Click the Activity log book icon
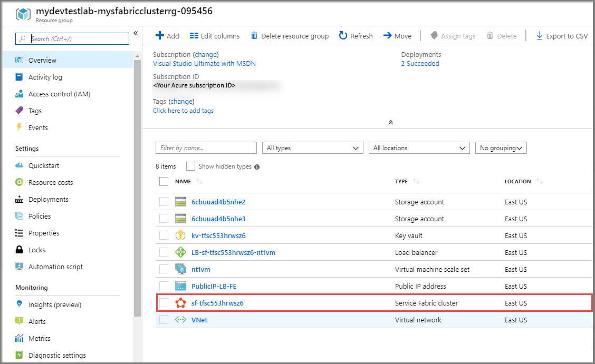This screenshot has width=595, height=364. [19, 77]
